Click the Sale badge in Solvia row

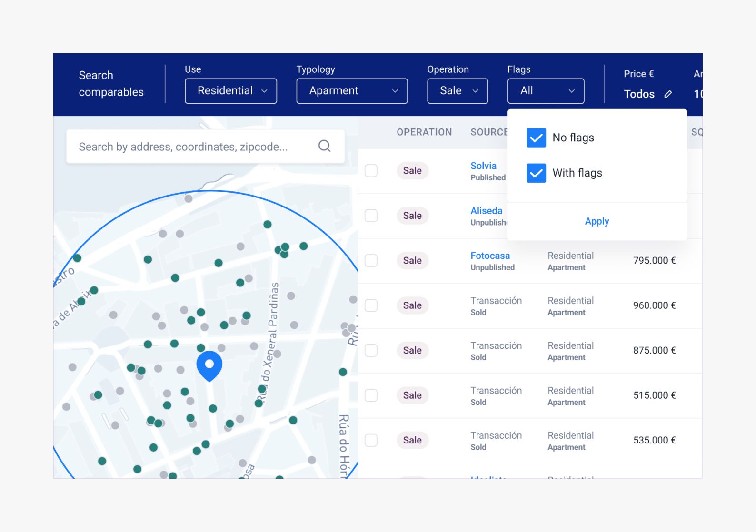pos(412,171)
